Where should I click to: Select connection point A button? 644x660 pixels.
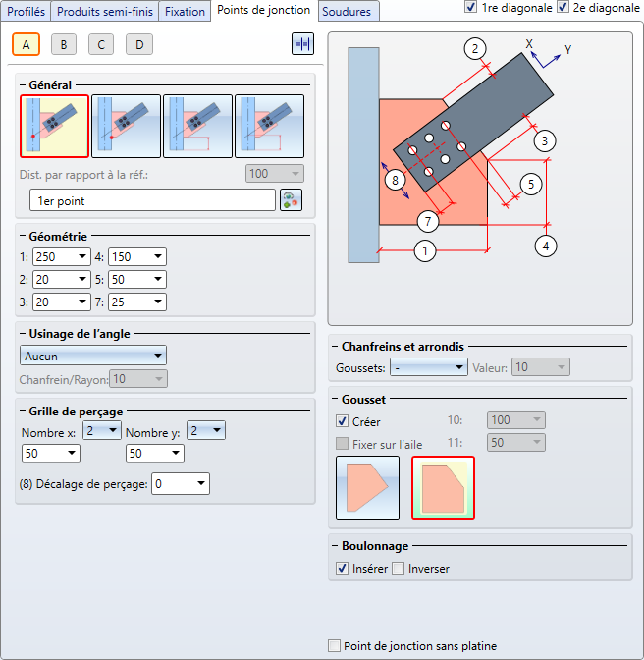click(27, 44)
